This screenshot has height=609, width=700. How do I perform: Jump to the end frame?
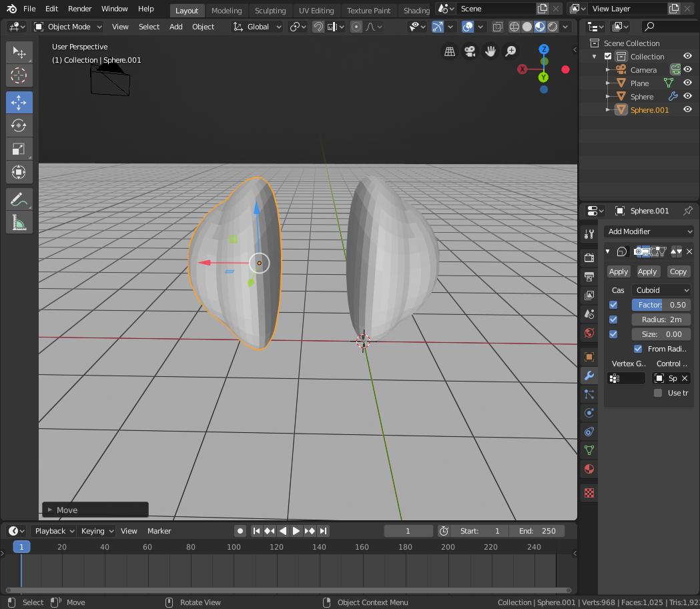(324, 531)
